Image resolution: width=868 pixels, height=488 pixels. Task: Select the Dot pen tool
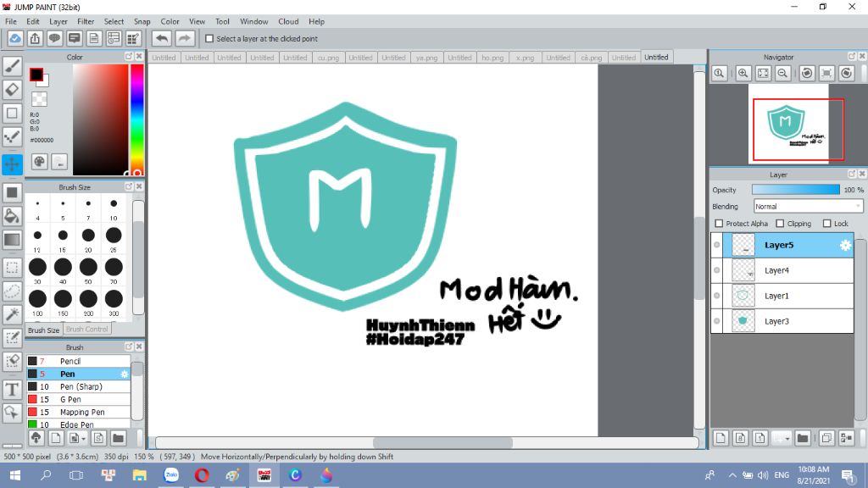(12, 136)
